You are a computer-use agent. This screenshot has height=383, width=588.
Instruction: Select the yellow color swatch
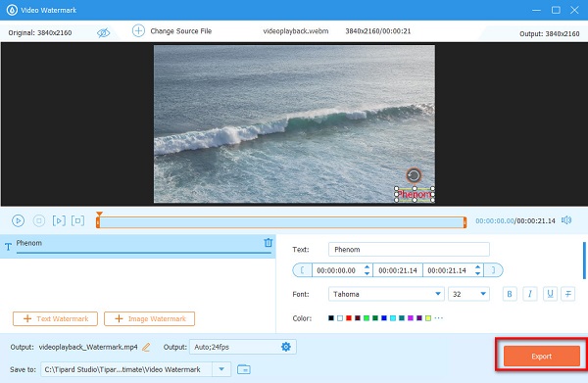(428, 318)
